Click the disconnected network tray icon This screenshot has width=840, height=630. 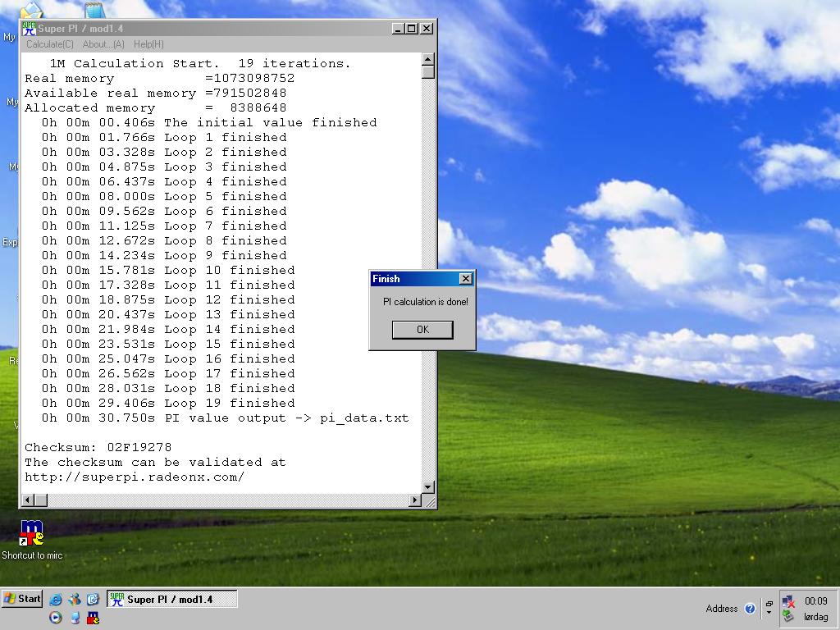pyautogui.click(x=788, y=601)
